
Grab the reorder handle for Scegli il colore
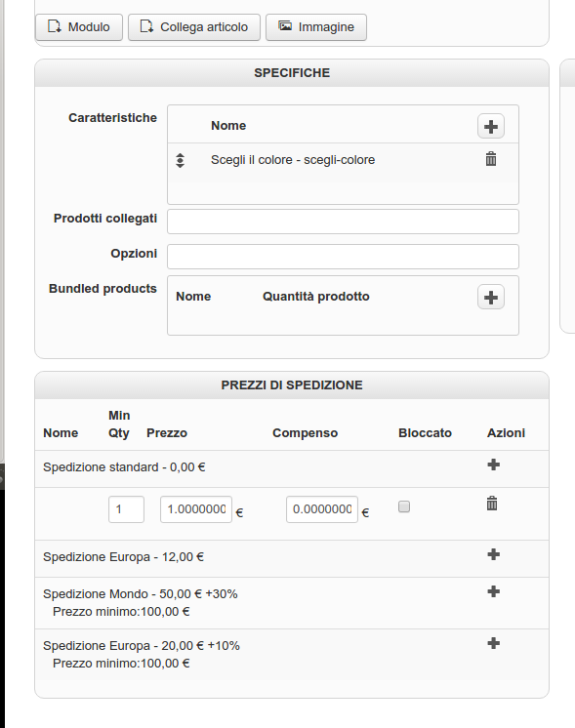(x=181, y=160)
